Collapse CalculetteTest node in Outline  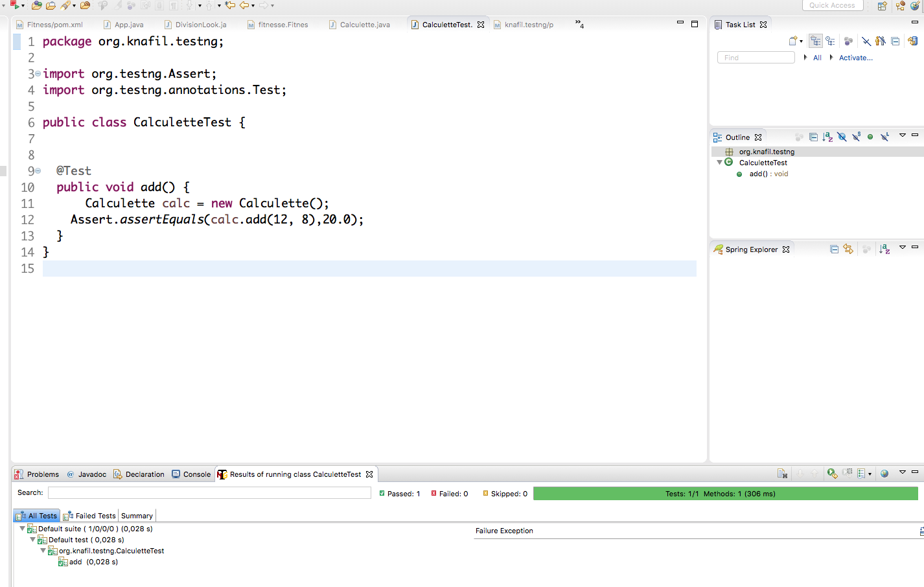(x=719, y=163)
